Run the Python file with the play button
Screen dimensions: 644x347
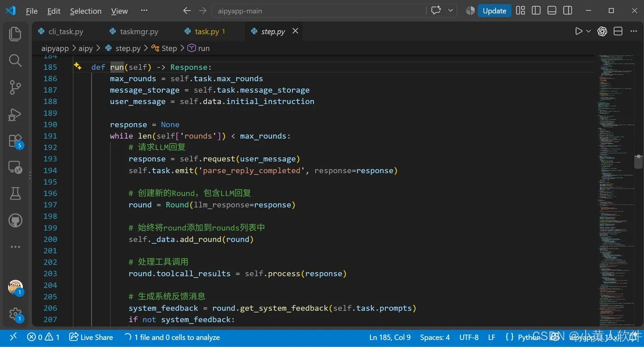579,31
